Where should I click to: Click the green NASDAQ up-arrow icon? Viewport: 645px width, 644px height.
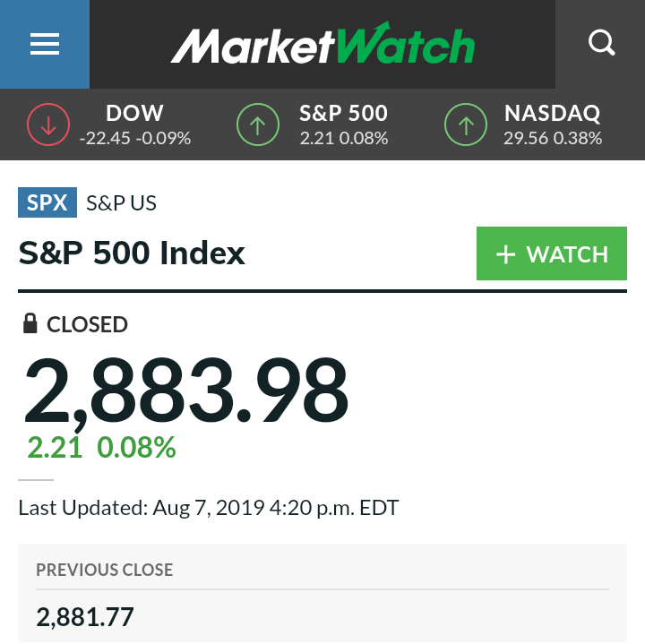pyautogui.click(x=466, y=125)
